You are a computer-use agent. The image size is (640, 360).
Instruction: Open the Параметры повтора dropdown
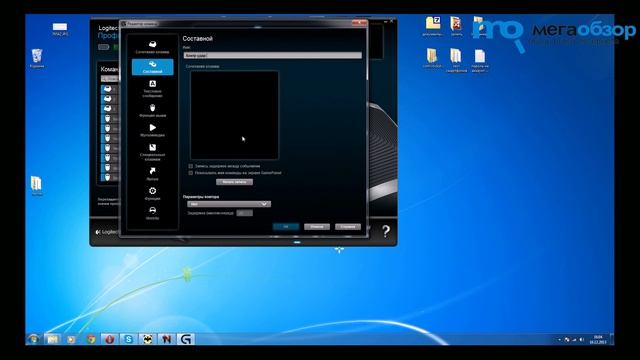pos(229,204)
